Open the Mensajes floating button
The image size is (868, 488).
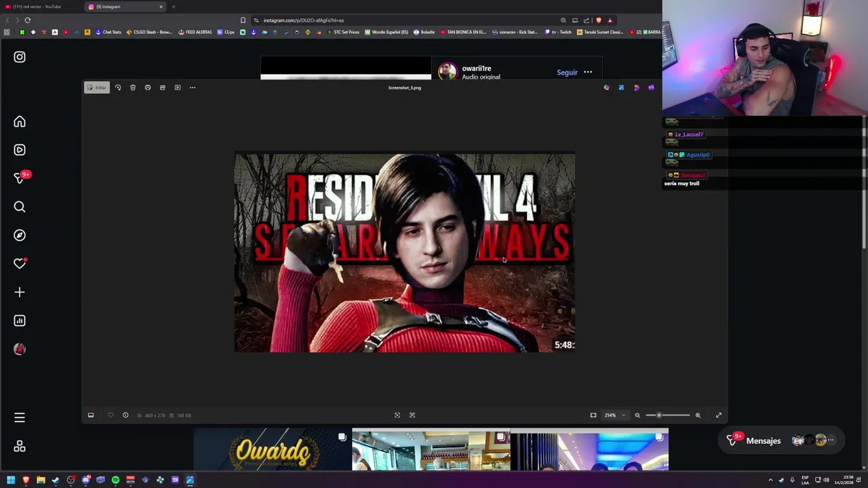pos(781,441)
